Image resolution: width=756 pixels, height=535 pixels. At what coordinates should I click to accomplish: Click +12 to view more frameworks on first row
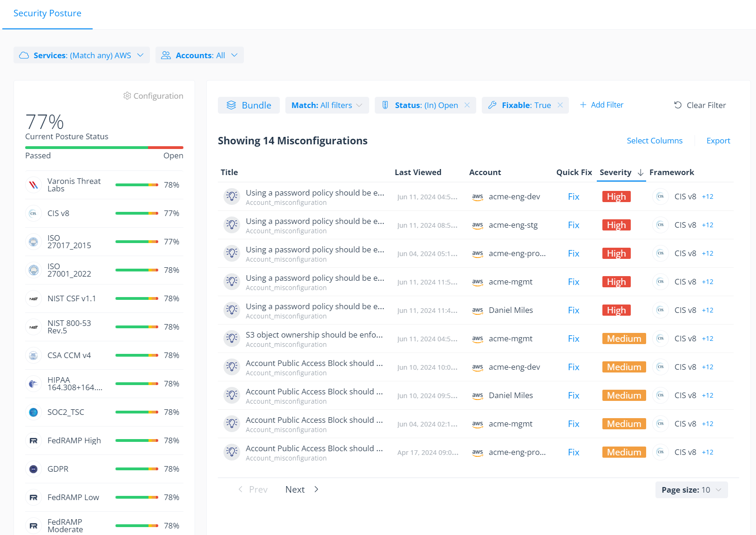[x=707, y=196]
